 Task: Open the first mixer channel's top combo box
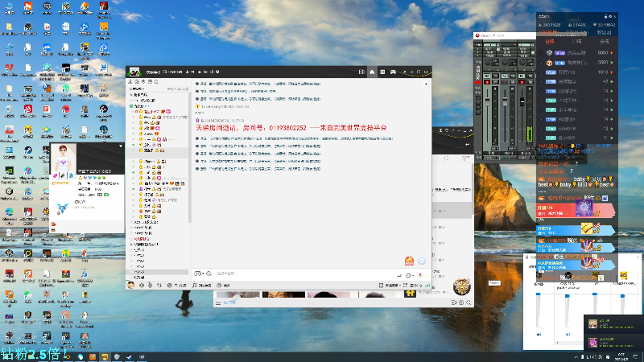click(x=490, y=44)
